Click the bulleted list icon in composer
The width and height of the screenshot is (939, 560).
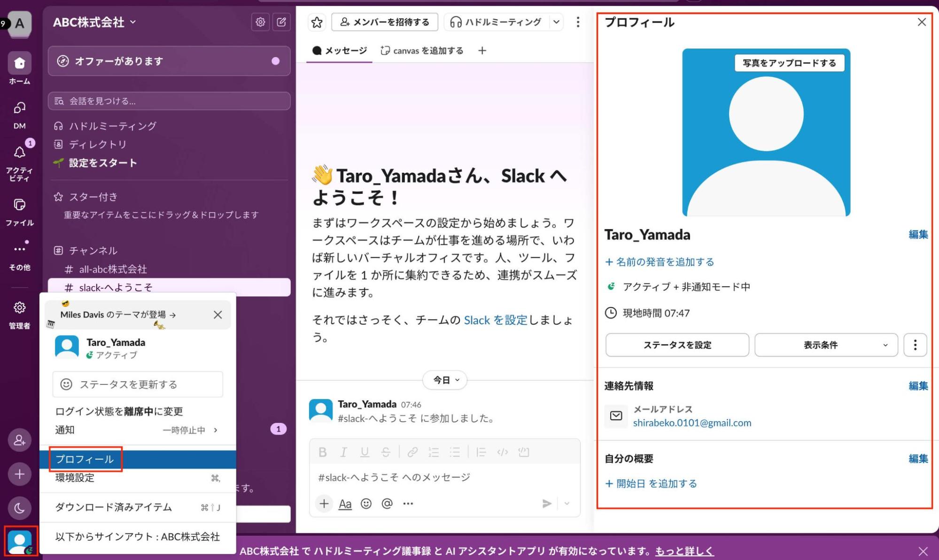click(455, 452)
